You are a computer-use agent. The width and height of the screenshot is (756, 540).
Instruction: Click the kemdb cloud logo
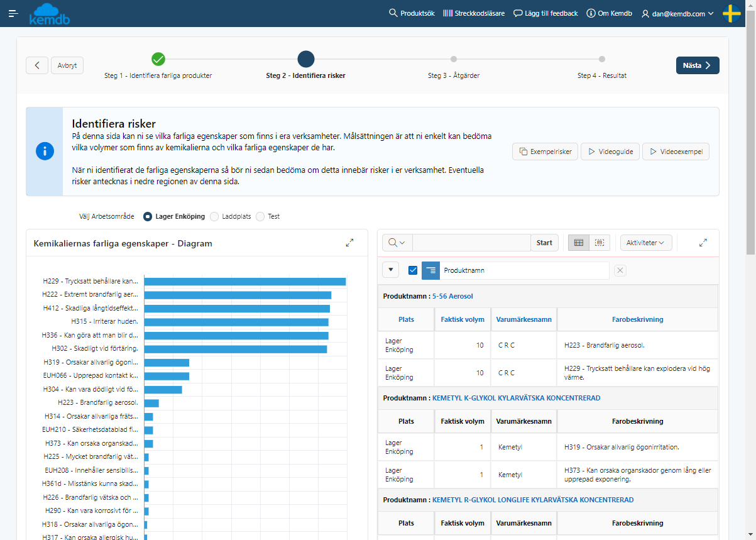(x=50, y=14)
